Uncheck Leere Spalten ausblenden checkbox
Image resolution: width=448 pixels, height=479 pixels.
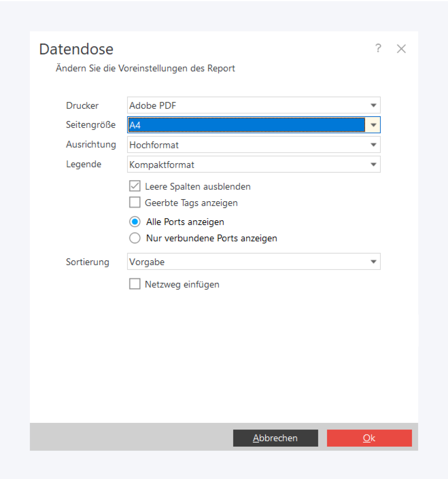tap(135, 186)
